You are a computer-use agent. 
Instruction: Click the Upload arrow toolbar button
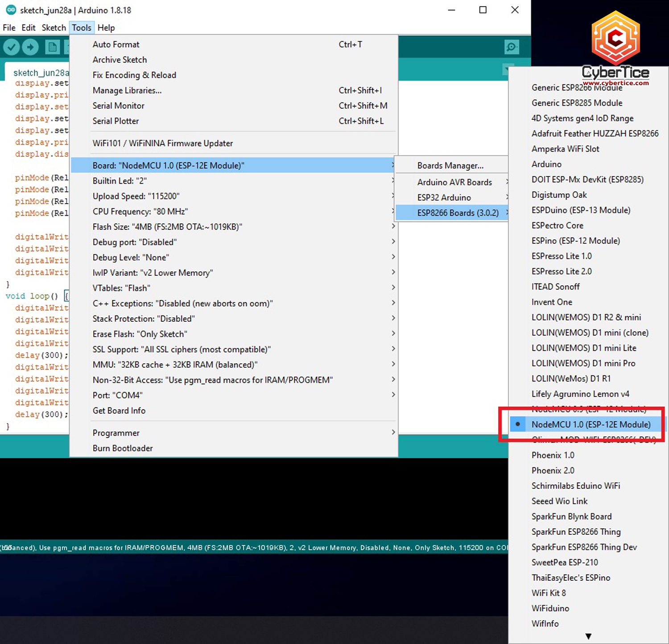coord(30,47)
